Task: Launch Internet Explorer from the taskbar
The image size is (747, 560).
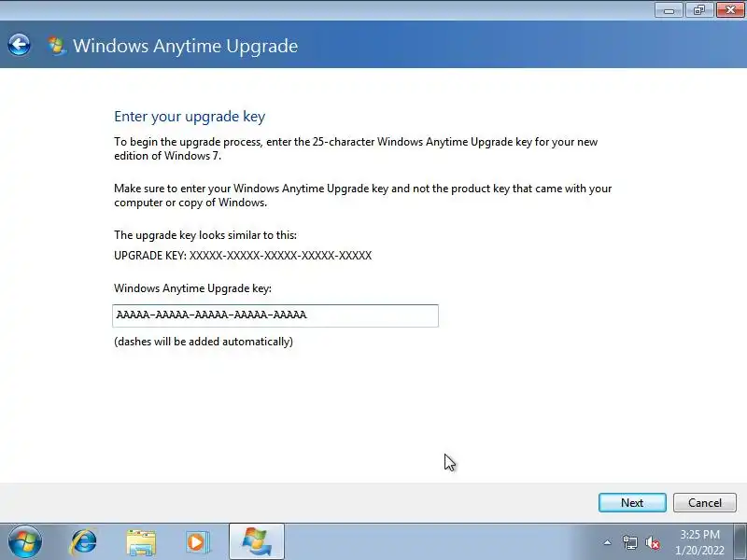Action: (x=83, y=542)
